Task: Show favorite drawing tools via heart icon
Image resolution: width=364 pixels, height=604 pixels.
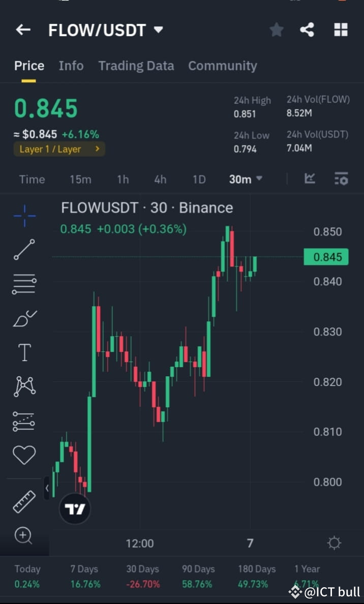Action: pos(24,455)
